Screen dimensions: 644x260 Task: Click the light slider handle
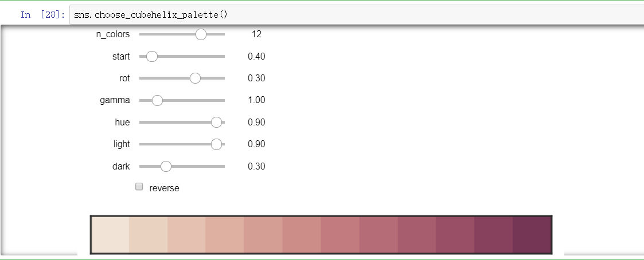(x=216, y=144)
